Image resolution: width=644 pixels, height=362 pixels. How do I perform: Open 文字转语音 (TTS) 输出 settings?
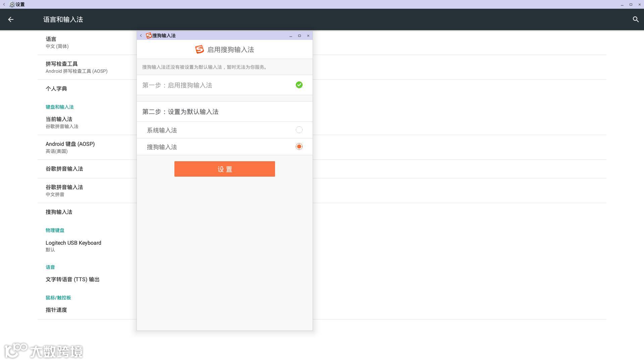(72, 279)
